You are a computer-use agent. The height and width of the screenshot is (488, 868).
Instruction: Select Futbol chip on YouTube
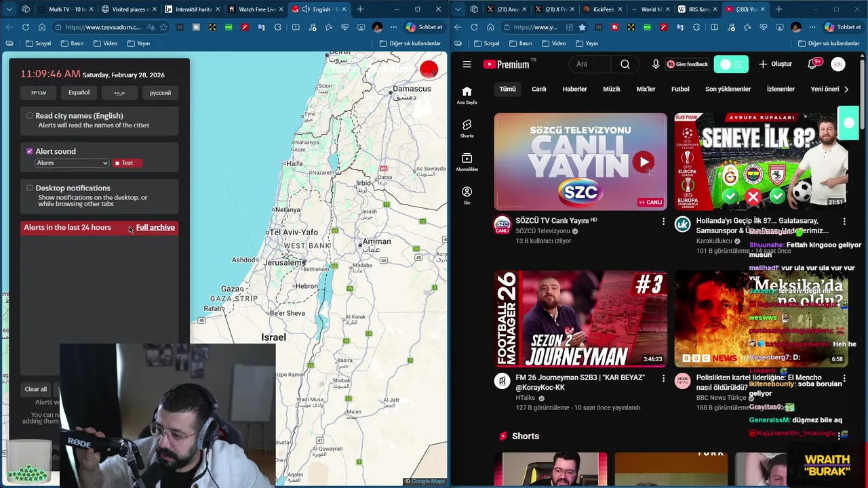(680, 89)
